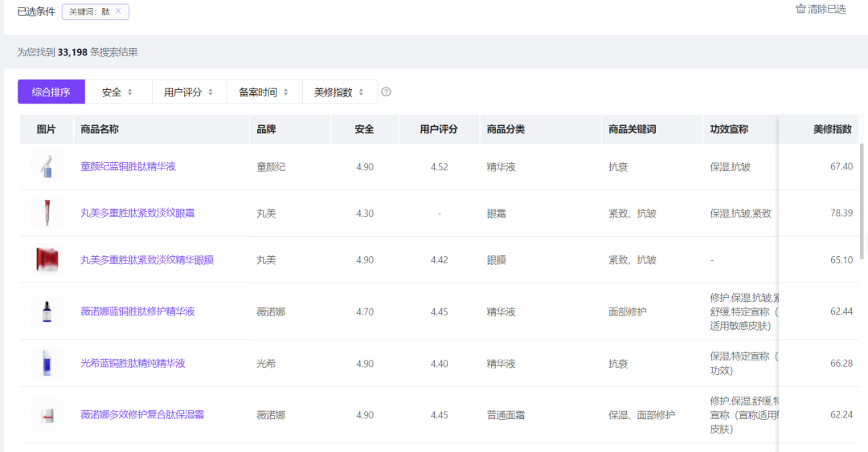Click the help question mark icon
Viewport: 868px width, 452px height.
point(386,92)
